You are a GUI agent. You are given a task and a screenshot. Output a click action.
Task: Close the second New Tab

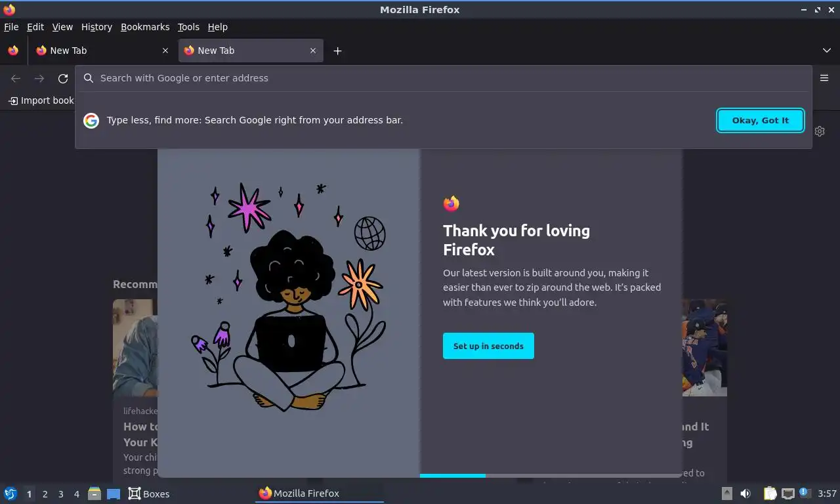coord(313,51)
